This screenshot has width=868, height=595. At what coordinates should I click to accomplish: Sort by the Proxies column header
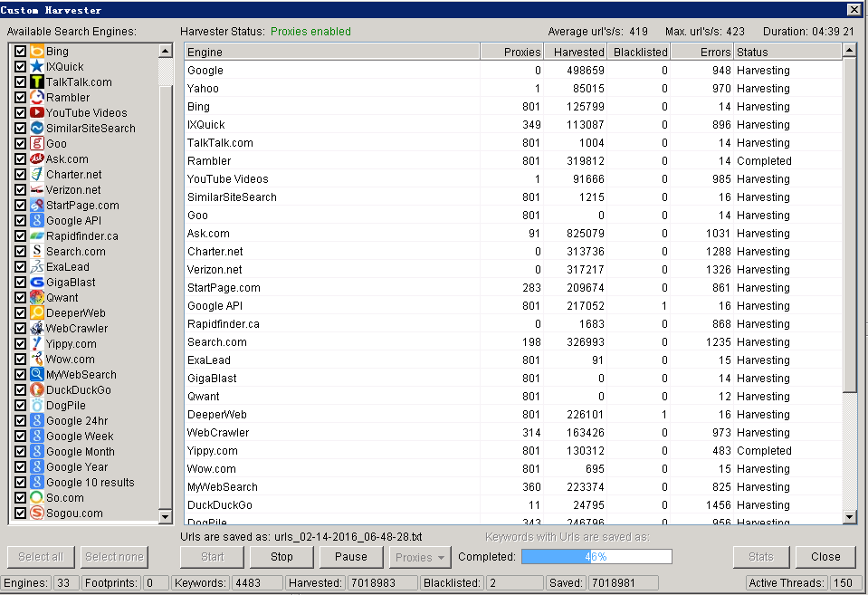pos(511,53)
